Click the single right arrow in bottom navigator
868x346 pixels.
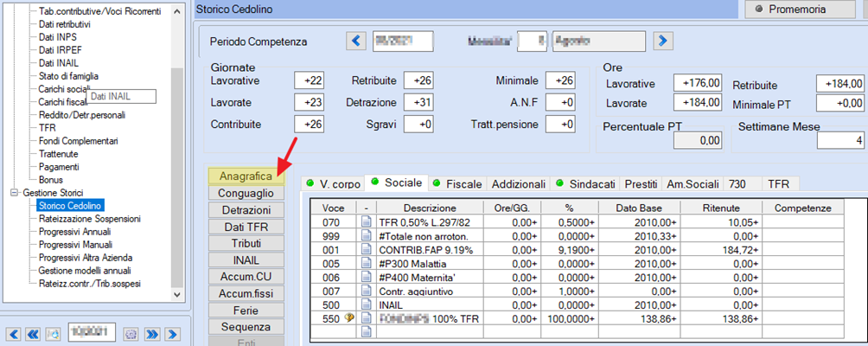coord(173,334)
